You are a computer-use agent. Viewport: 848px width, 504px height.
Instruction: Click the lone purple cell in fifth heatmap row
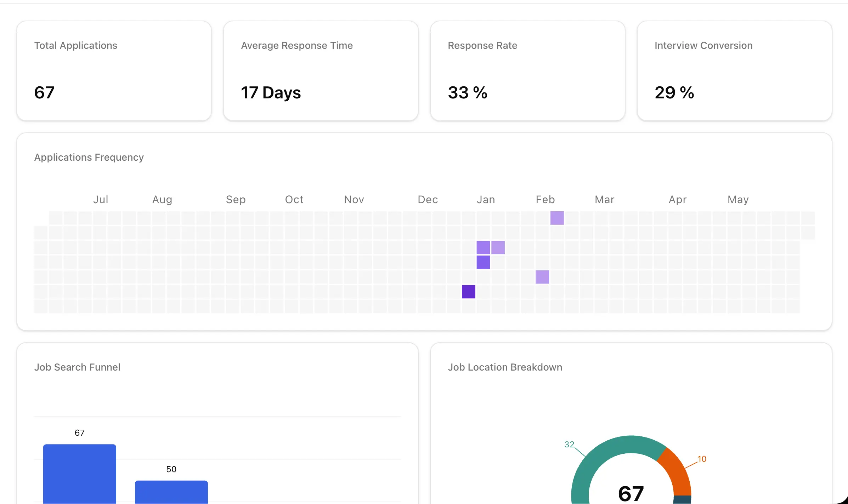(542, 277)
